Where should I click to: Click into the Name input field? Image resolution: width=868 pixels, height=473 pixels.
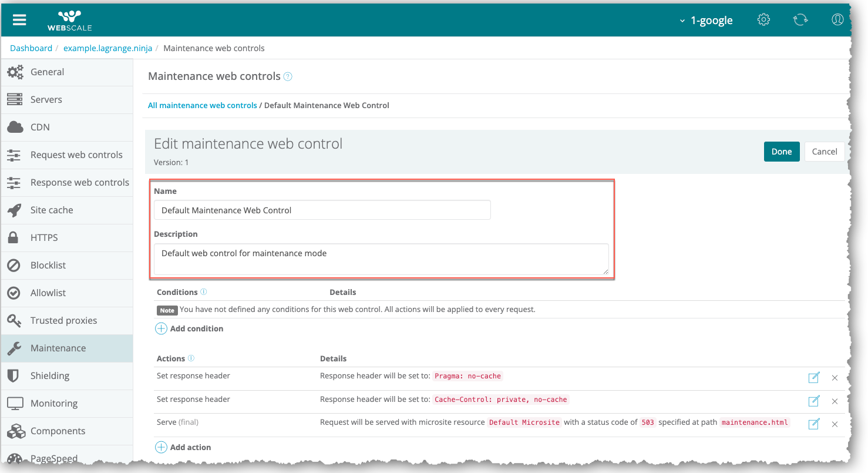[x=322, y=210]
